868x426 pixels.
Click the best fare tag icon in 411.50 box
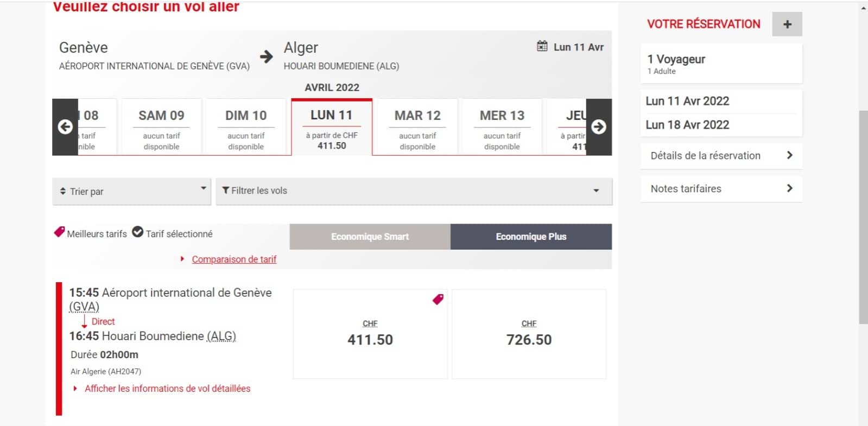(x=438, y=299)
